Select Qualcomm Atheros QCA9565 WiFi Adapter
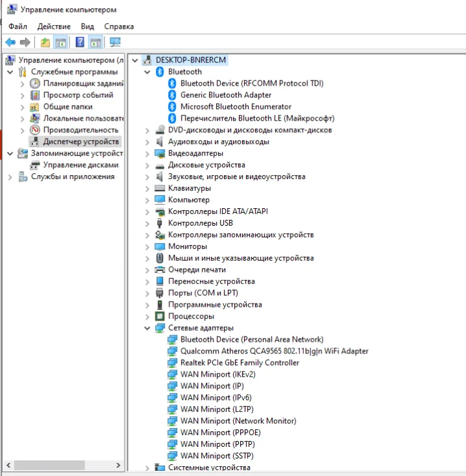 tap(275, 351)
